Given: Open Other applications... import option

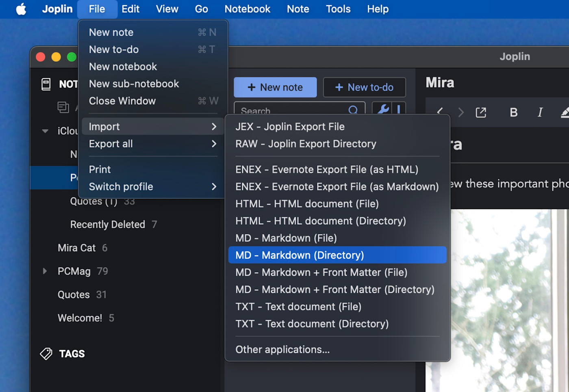Looking at the screenshot, I should (x=337, y=349).
